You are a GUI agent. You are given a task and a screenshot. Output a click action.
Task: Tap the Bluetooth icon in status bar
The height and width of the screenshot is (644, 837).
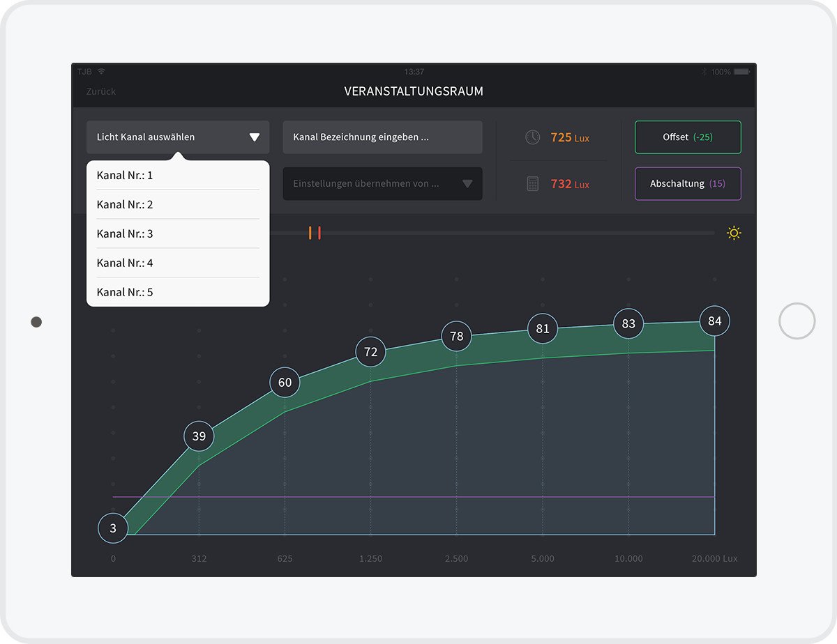704,72
